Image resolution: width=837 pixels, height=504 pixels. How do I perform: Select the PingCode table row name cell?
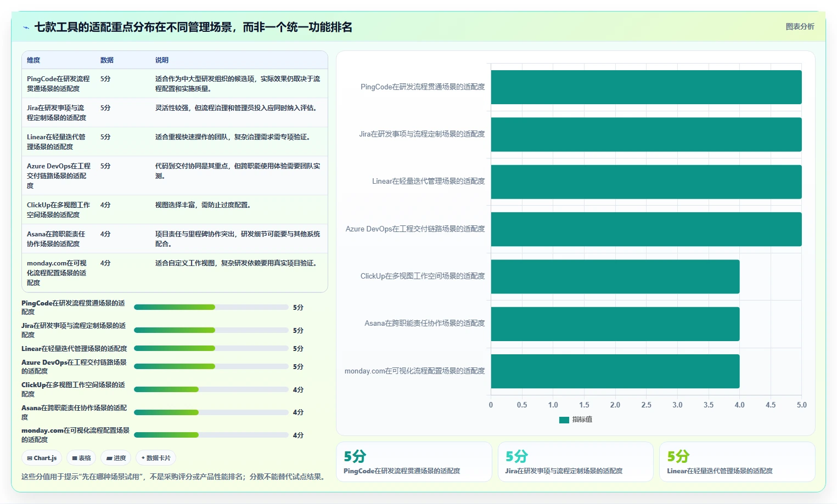coord(59,83)
